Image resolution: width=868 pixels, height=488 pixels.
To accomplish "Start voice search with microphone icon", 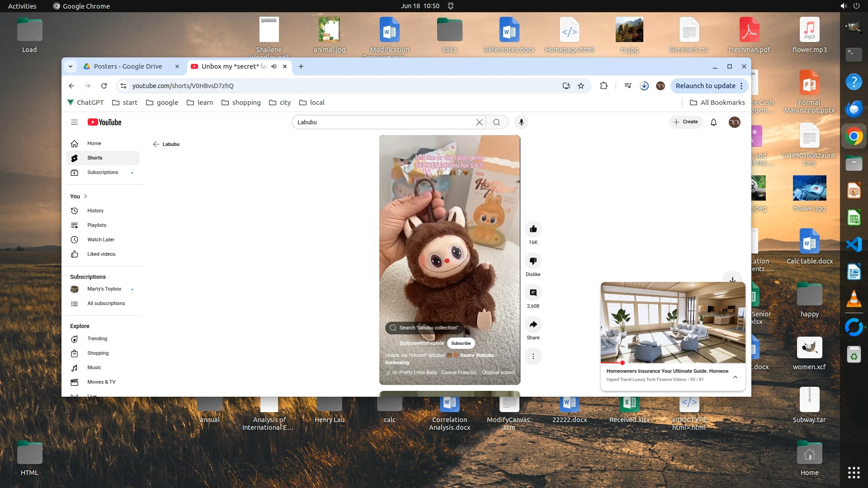I will [x=521, y=122].
